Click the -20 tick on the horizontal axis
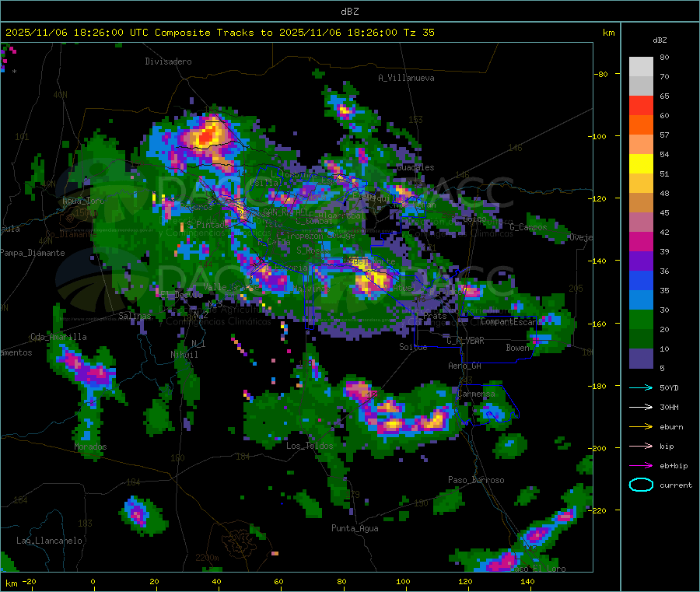700x592 pixels. pyautogui.click(x=30, y=581)
